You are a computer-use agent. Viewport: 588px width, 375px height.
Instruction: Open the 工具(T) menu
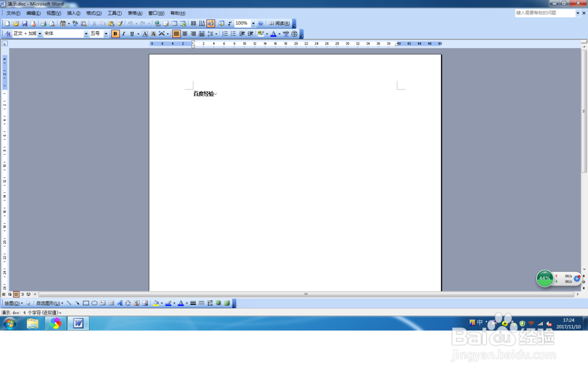[115, 13]
